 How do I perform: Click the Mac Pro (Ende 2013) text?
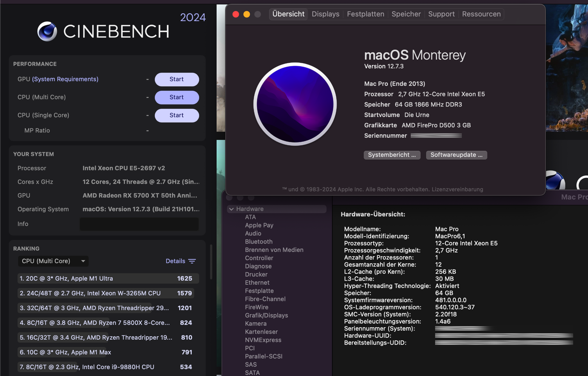point(395,84)
